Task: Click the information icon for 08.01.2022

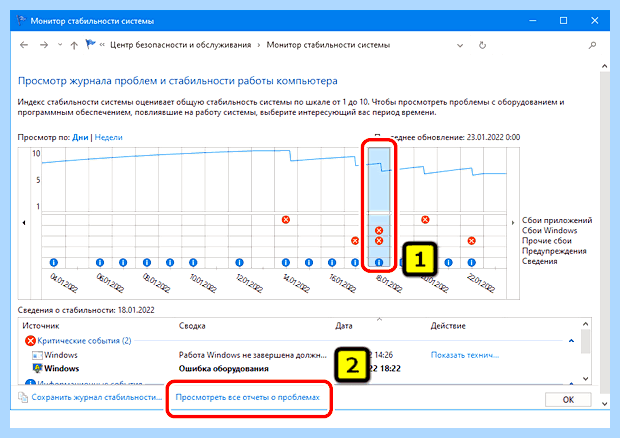Action: click(x=147, y=262)
